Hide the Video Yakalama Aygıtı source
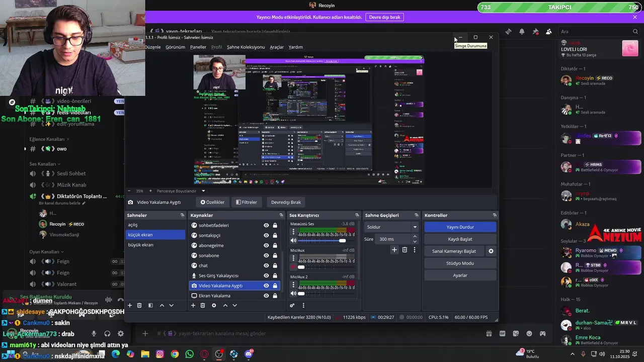This screenshot has width=644, height=362. (x=266, y=286)
